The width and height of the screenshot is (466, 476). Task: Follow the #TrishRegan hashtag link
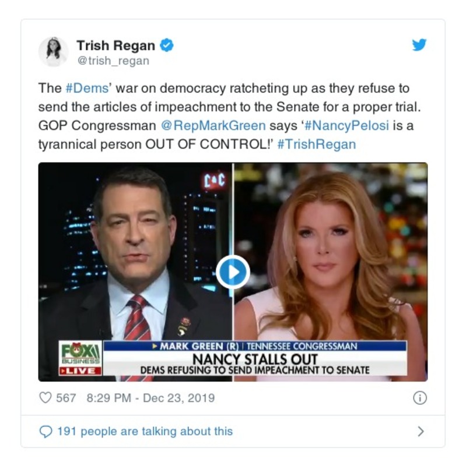pyautogui.click(x=317, y=144)
